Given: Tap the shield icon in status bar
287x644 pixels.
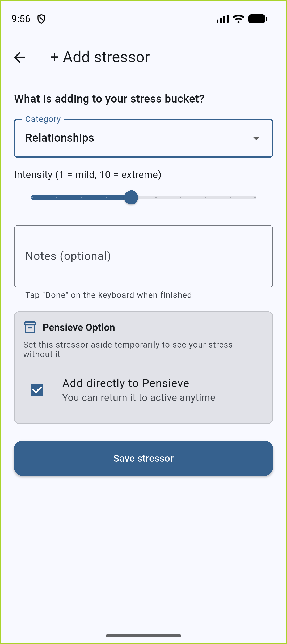Looking at the screenshot, I should [x=41, y=19].
